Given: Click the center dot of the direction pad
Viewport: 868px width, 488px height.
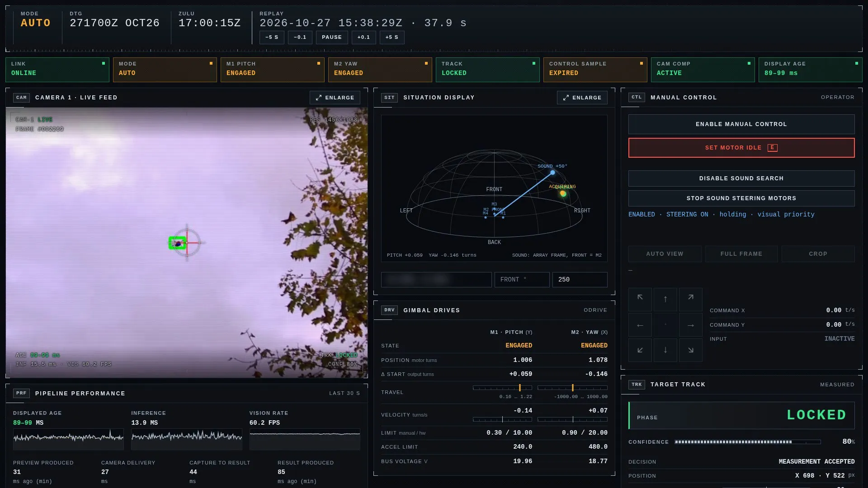Looking at the screenshot, I should (x=665, y=325).
